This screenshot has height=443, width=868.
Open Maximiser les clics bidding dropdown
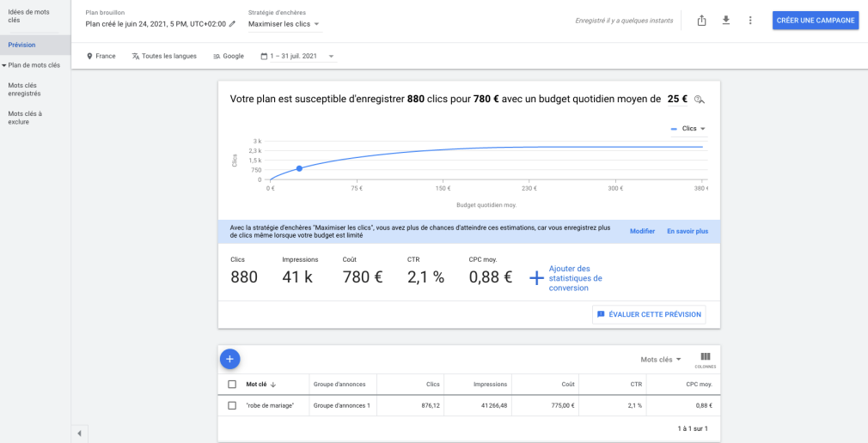pyautogui.click(x=284, y=24)
